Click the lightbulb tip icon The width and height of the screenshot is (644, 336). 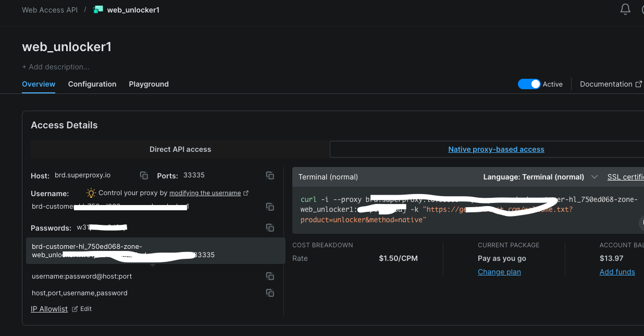[x=91, y=193]
